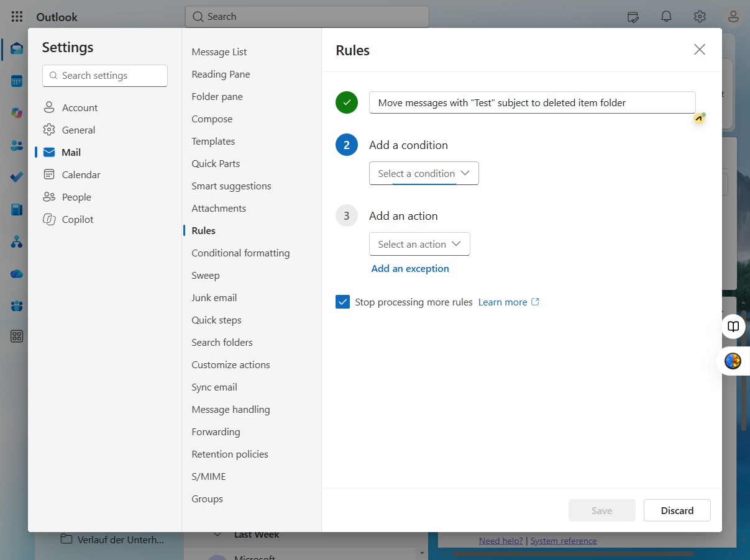The width and height of the screenshot is (750, 560).
Task: Open the Select an action dropdown
Action: [419, 244]
